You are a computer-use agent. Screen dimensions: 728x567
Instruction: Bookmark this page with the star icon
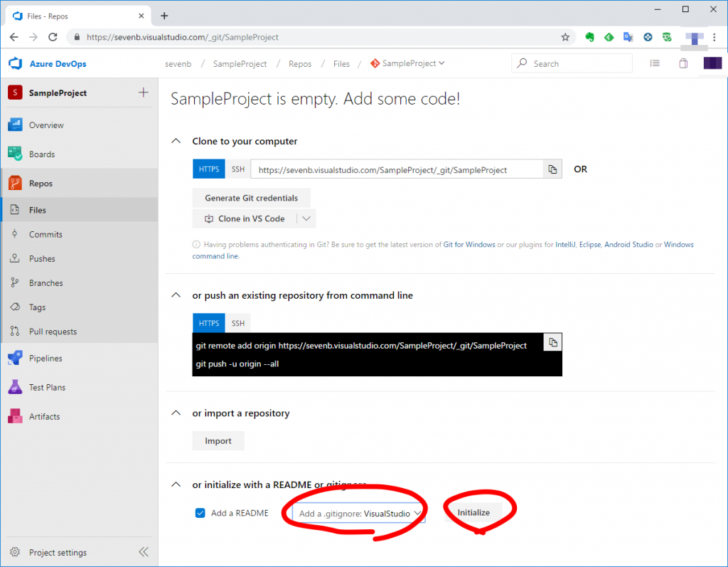tap(565, 37)
